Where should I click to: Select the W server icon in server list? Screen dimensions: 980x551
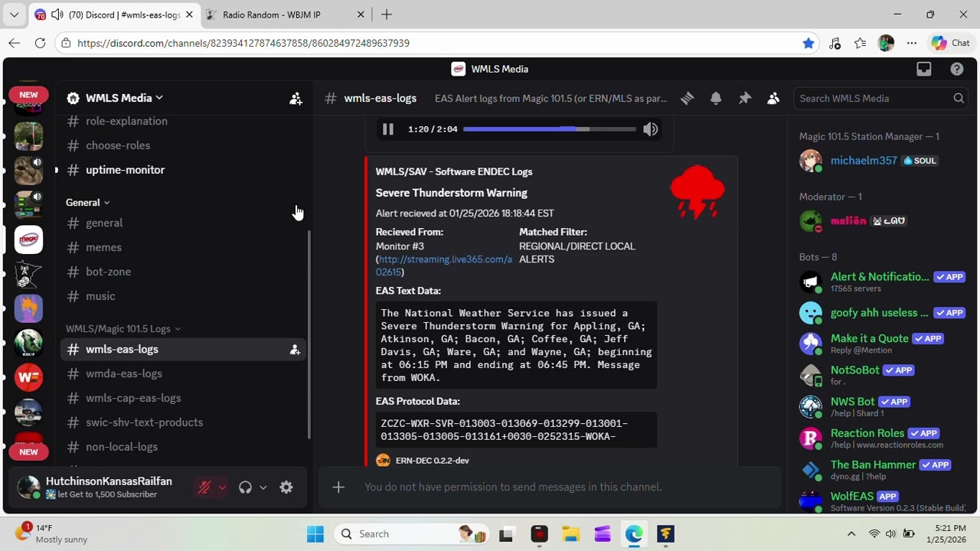point(28,377)
